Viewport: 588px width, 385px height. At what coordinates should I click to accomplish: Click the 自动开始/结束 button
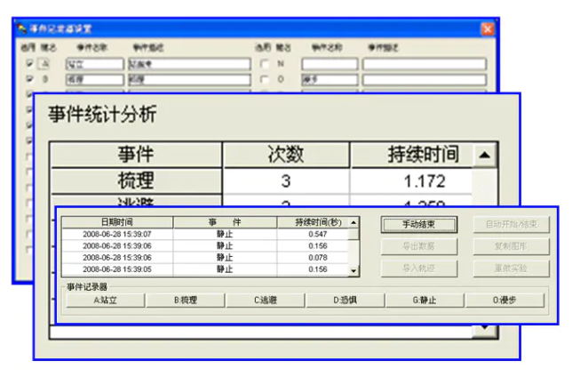pos(511,224)
